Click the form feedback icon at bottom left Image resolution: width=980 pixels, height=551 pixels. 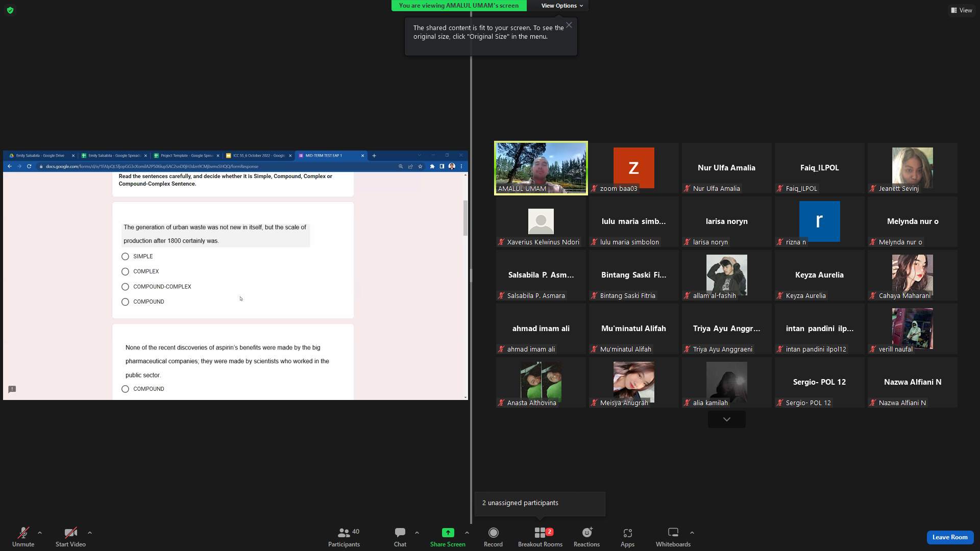12,389
